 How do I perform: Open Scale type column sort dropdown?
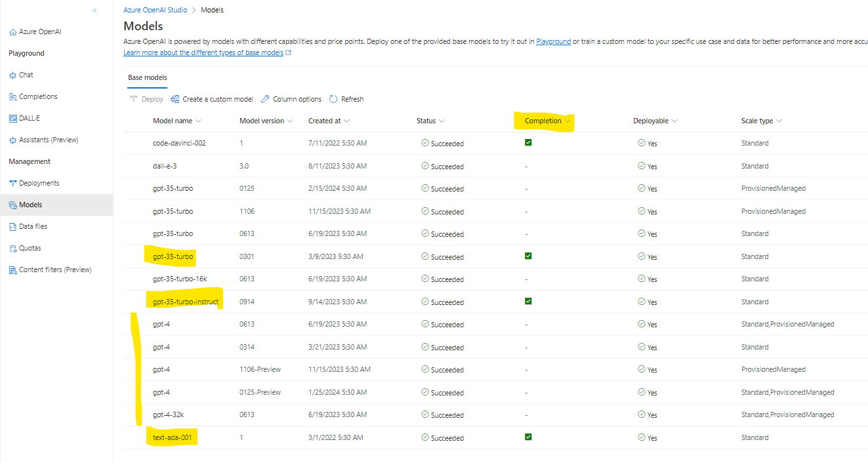tap(779, 121)
